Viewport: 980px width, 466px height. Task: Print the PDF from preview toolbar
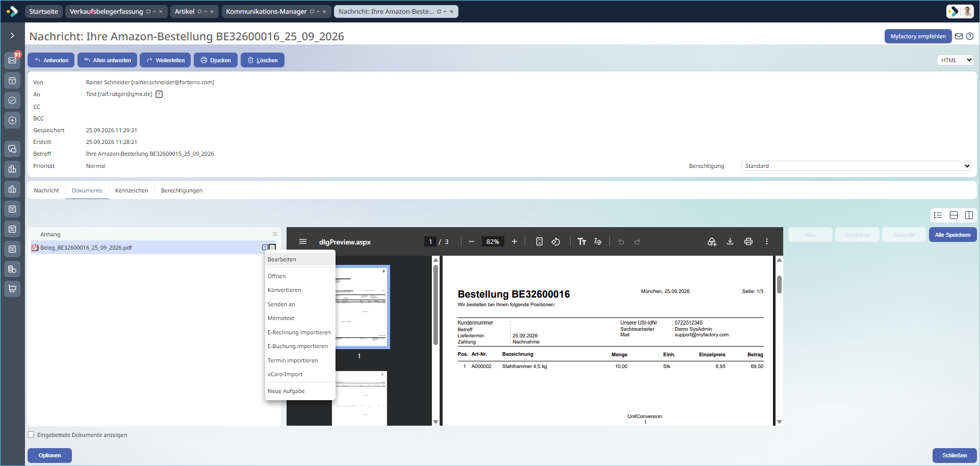(x=749, y=241)
